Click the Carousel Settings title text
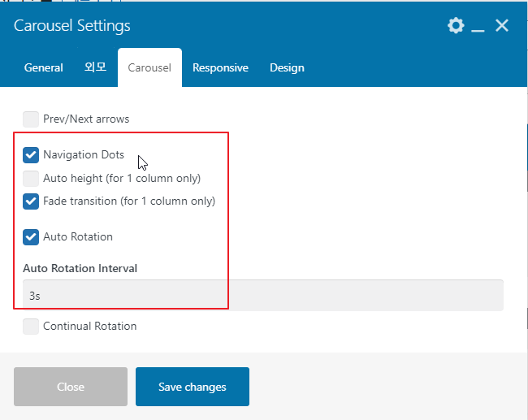The width and height of the screenshot is (528, 420). coord(72,26)
